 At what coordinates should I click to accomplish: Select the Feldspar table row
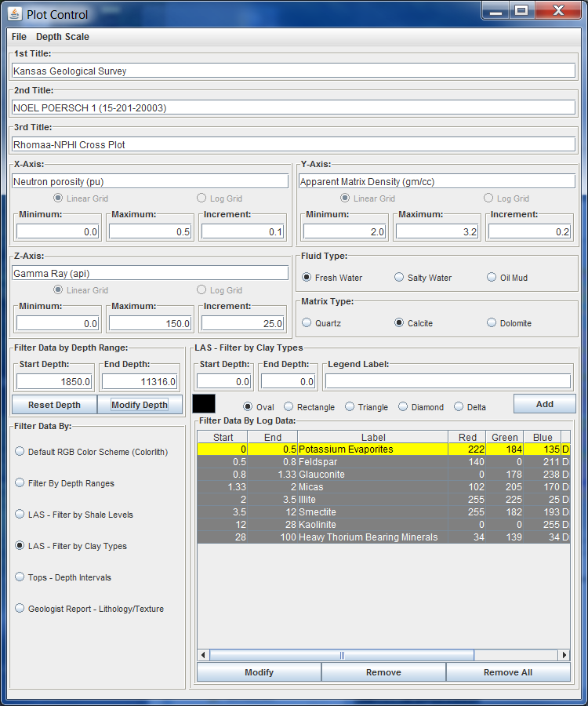383,461
